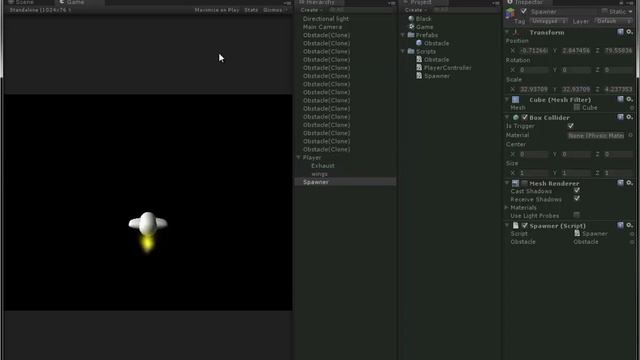Expand the Materials foldout
This screenshot has width=640, height=360.
click(x=507, y=207)
